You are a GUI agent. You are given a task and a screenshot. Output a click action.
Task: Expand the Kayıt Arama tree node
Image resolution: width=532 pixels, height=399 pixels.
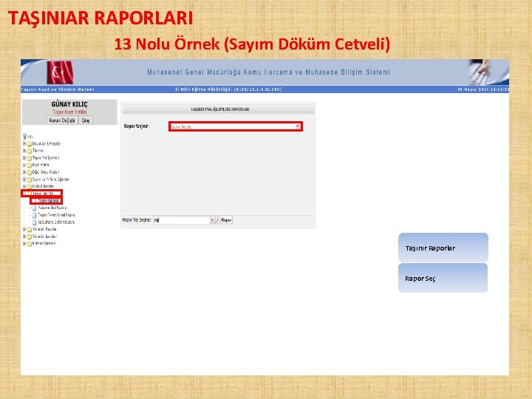pyautogui.click(x=24, y=165)
